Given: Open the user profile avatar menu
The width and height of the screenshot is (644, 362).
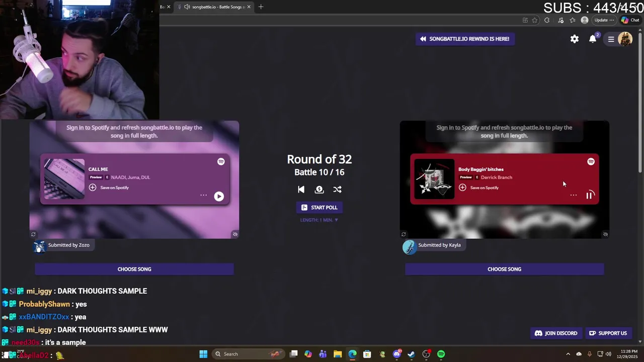Looking at the screenshot, I should (x=625, y=39).
